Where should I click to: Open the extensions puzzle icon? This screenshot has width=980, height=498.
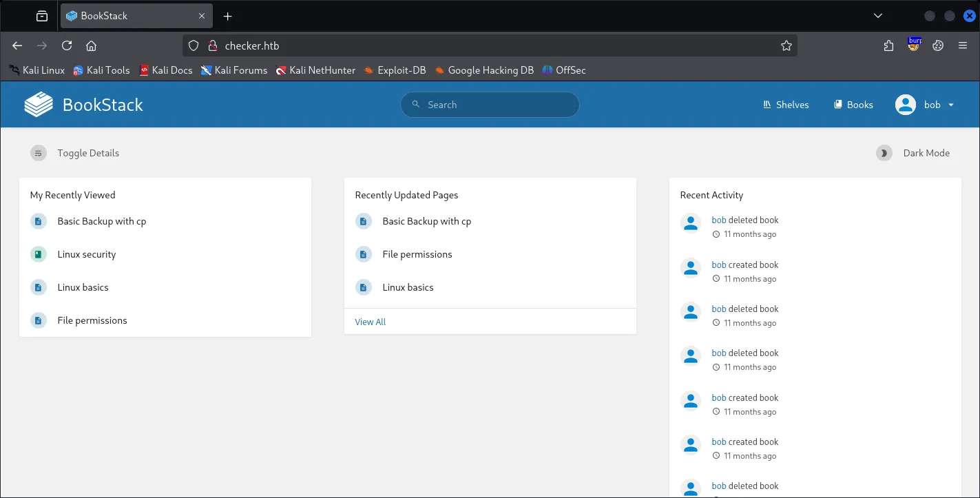pyautogui.click(x=888, y=45)
